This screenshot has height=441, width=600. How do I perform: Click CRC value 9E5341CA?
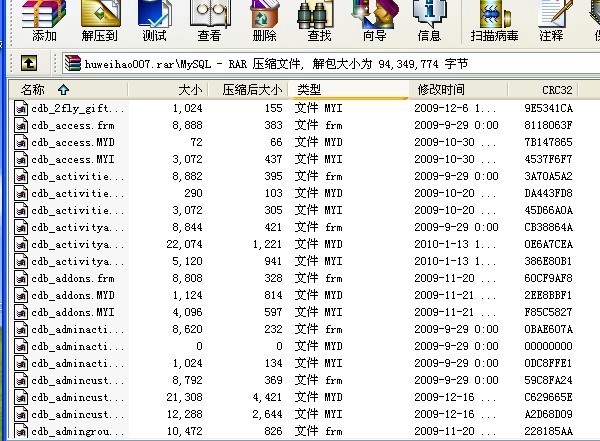pyautogui.click(x=548, y=108)
